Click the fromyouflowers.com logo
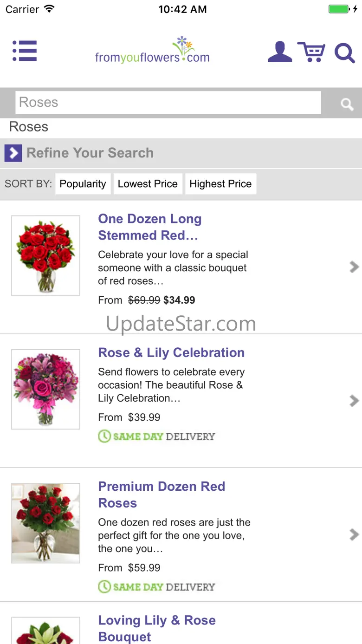 [152, 51]
